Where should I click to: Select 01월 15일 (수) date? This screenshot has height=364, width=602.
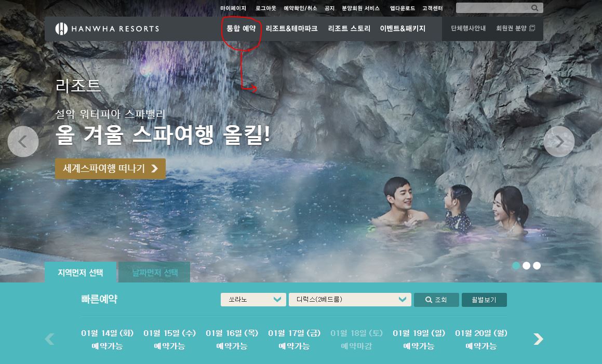point(169,340)
